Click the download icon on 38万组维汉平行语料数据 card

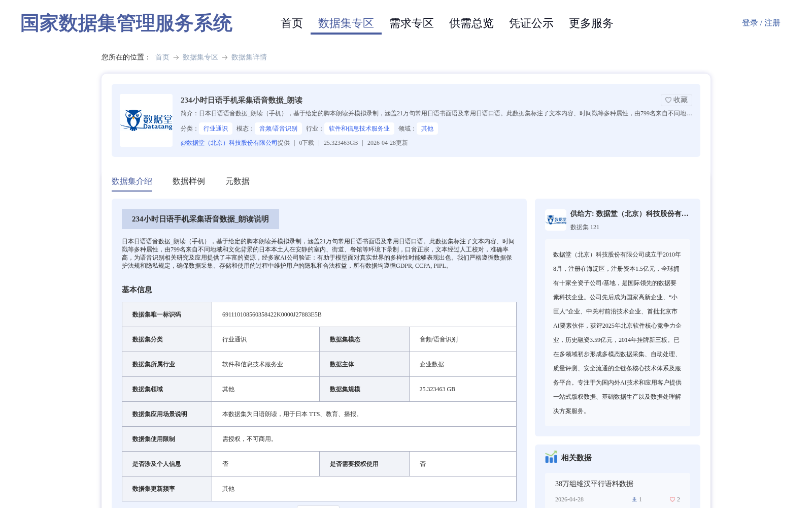(634, 499)
